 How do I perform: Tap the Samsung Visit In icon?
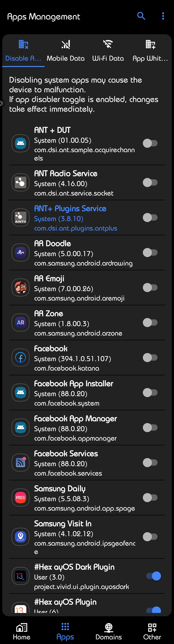tap(20, 537)
